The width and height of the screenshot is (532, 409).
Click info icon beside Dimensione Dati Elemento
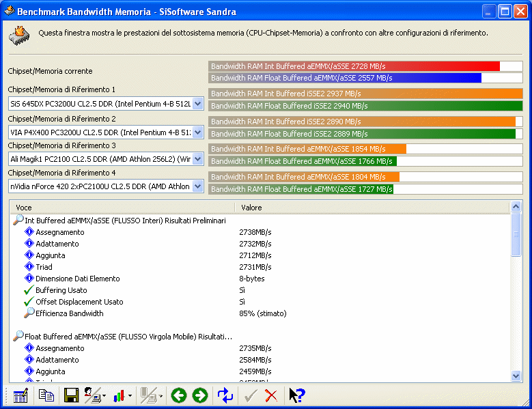coord(29,278)
